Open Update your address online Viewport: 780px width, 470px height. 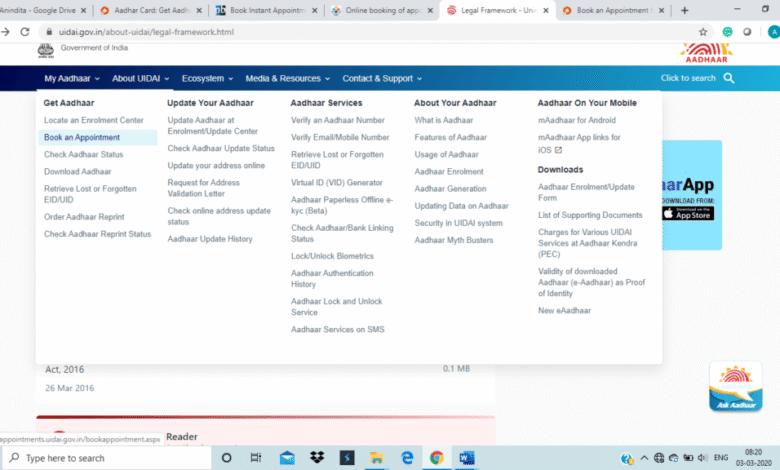point(216,166)
